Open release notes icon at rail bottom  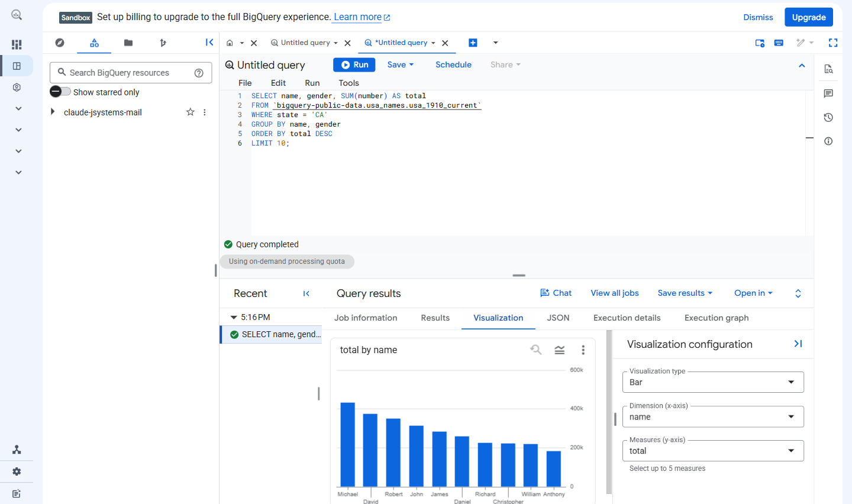pyautogui.click(x=17, y=493)
